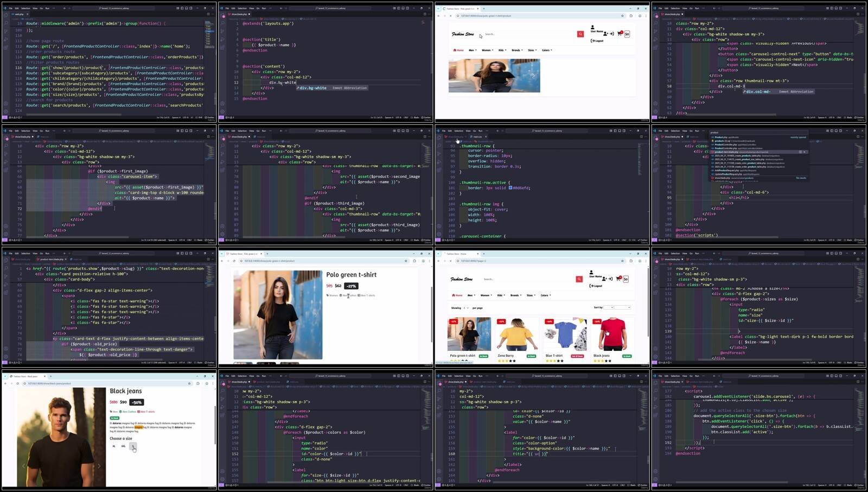Click cart icon on lone carousel image page

(x=620, y=34)
